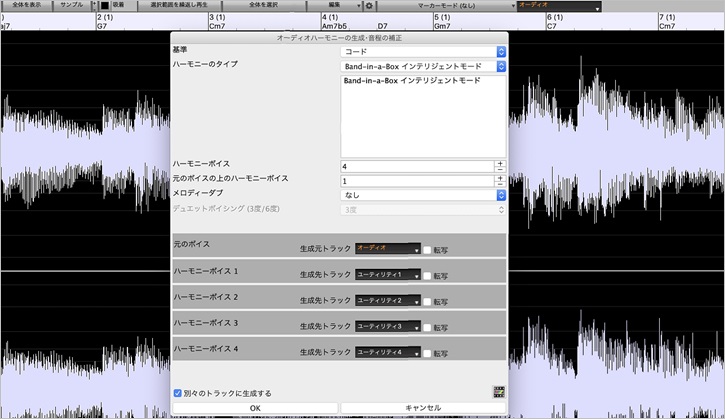Image resolution: width=725 pixels, height=419 pixels.
Task: Select Band-in-a-Box インテリジェントモード list item
Action: [412, 80]
